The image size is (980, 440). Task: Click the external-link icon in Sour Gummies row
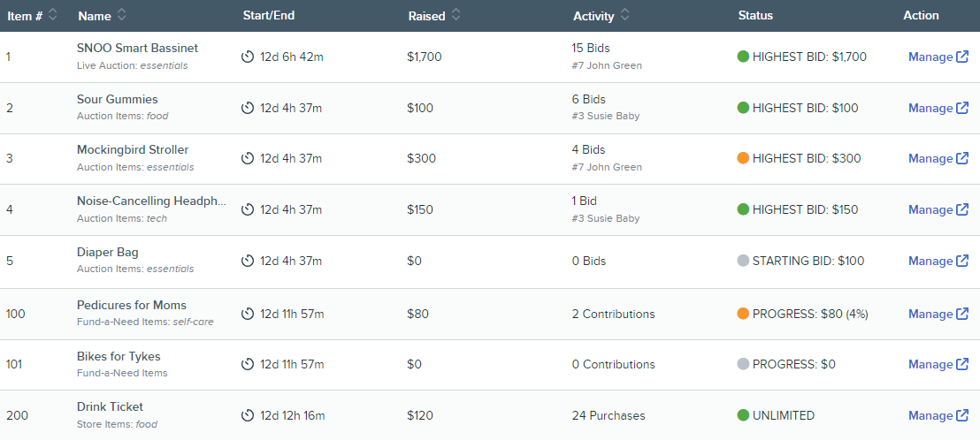pyautogui.click(x=962, y=108)
